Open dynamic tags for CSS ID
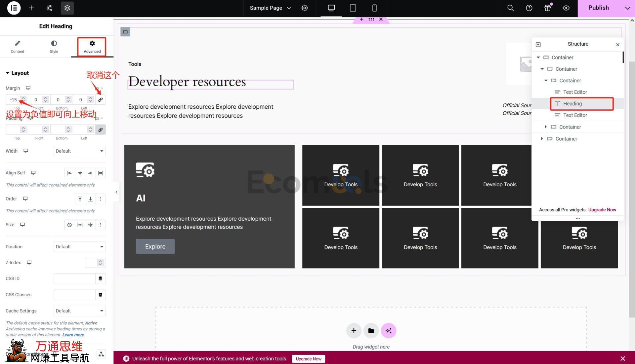 pos(101,278)
